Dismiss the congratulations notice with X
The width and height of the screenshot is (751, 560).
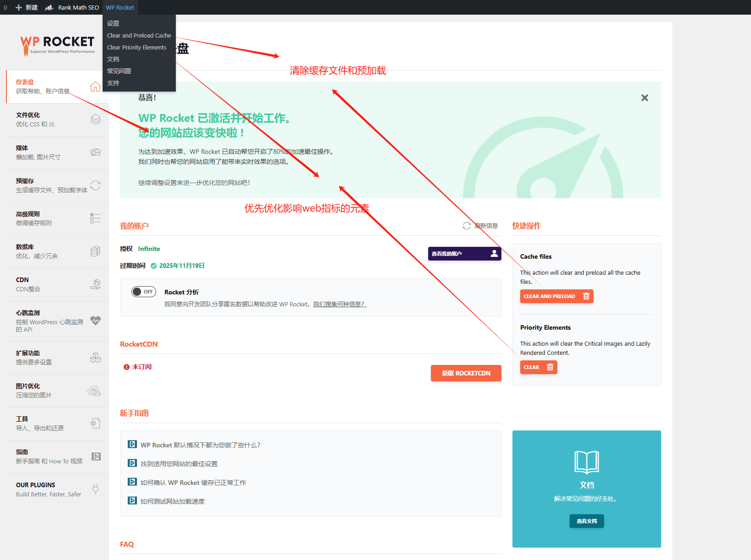pyautogui.click(x=645, y=98)
